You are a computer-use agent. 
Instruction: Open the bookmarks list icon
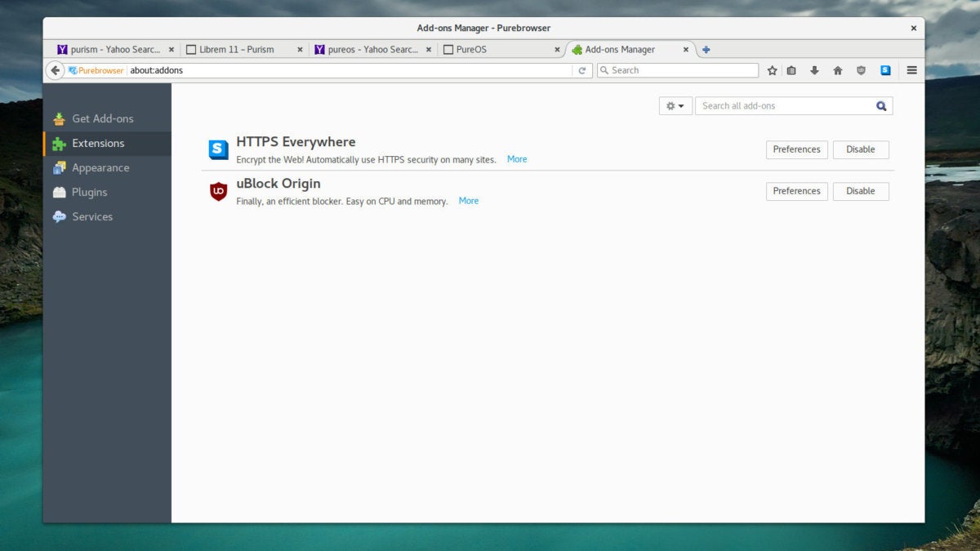tap(791, 70)
